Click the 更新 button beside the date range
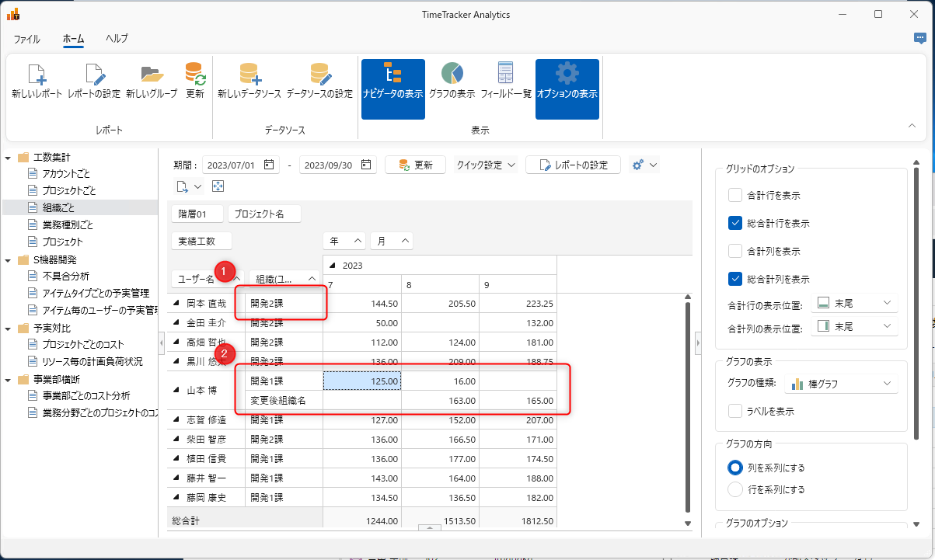Screen dimensions: 935x560 pyautogui.click(x=415, y=165)
